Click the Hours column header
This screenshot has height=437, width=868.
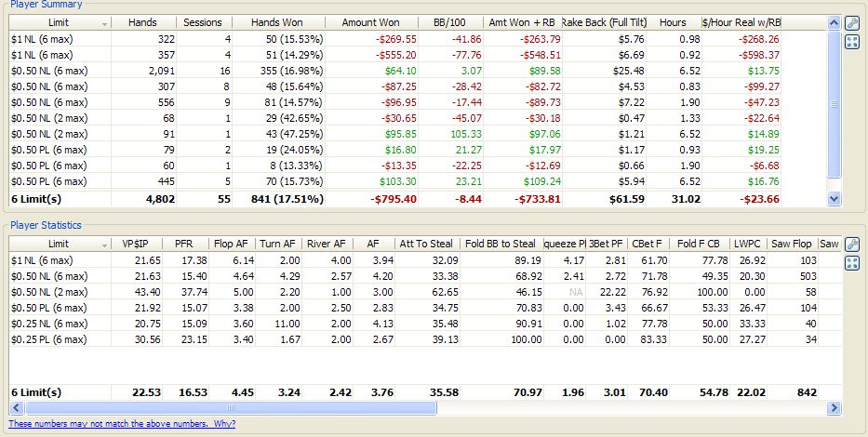[x=673, y=22]
